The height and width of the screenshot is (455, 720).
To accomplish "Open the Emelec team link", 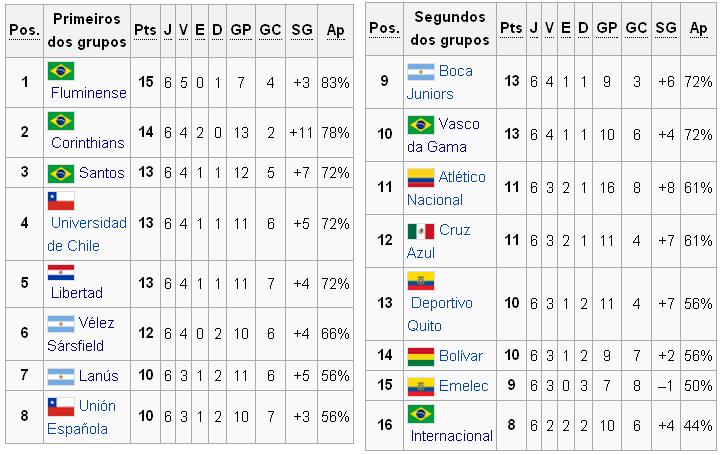I will tap(461, 385).
